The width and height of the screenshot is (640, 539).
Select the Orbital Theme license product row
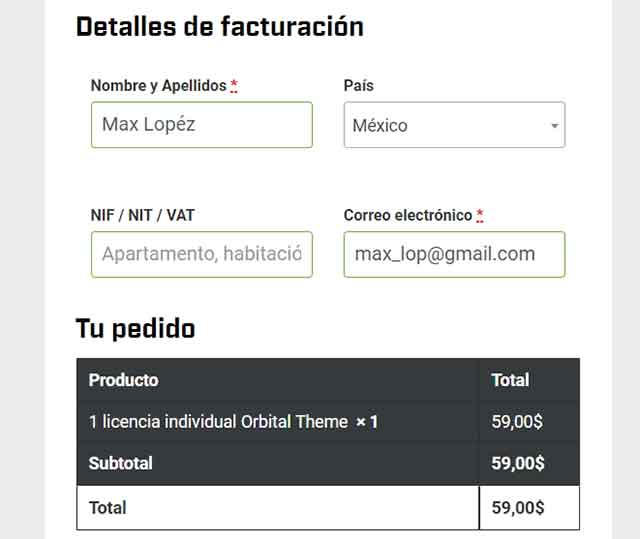click(x=218, y=422)
